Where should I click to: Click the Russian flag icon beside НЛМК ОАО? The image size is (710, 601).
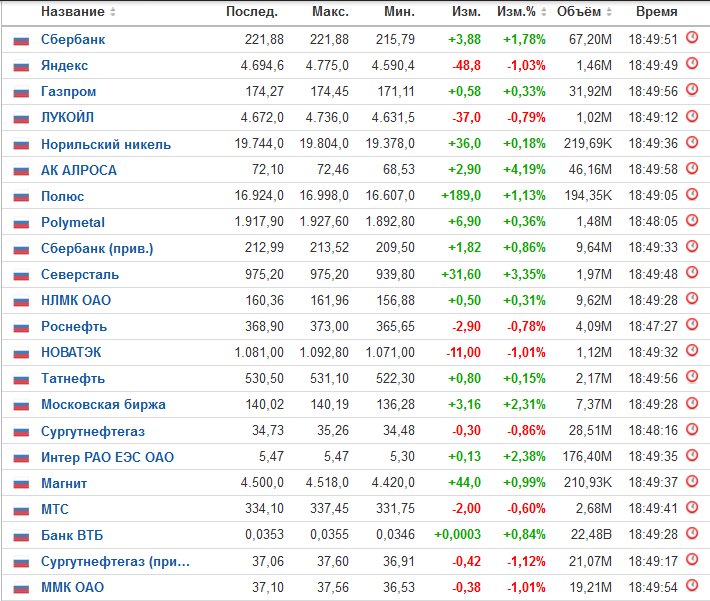21,302
